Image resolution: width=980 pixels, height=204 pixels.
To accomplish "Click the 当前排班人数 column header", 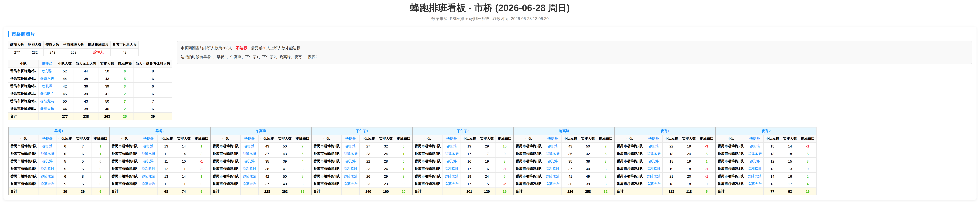I will click(x=73, y=45).
